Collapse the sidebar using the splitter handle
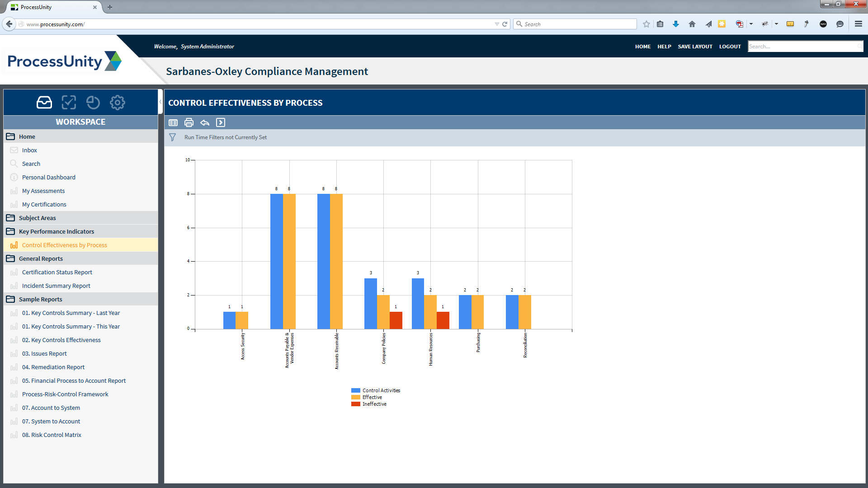The image size is (868, 488). (x=160, y=102)
